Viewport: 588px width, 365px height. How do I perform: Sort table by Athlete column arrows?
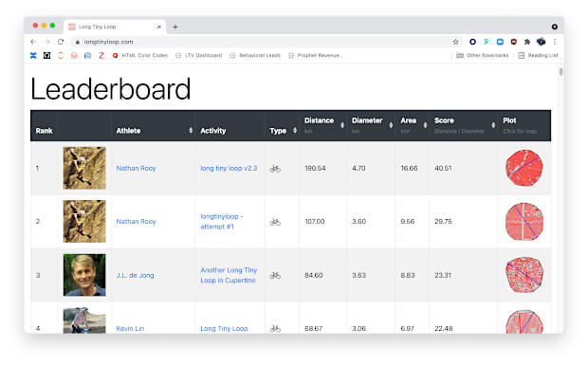(191, 131)
